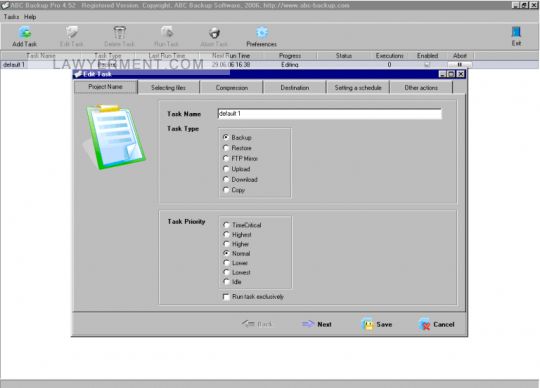This screenshot has height=388, width=540.
Task: Switch to the Selecting files tab
Action: pos(168,88)
